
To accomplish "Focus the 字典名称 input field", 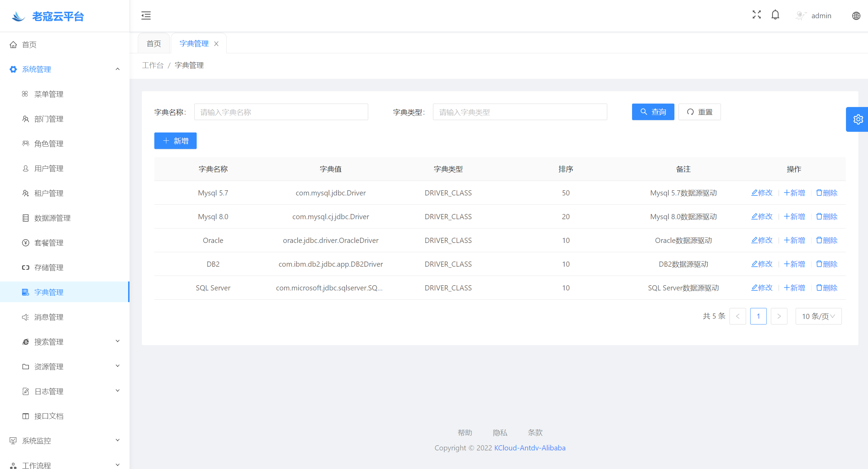I will click(x=281, y=112).
